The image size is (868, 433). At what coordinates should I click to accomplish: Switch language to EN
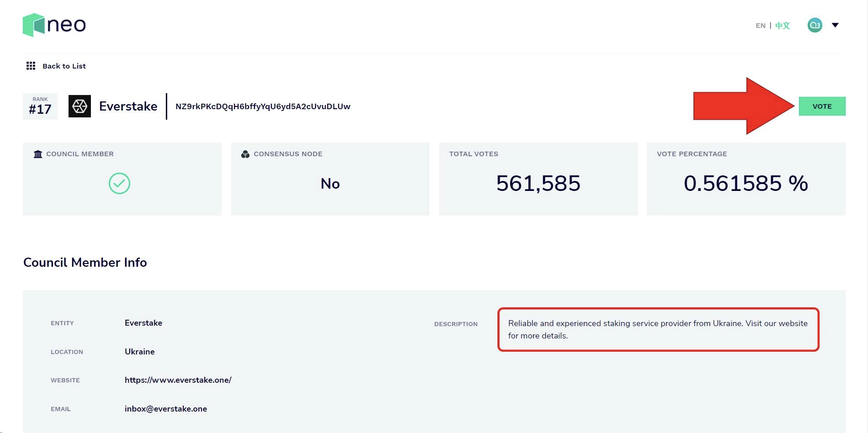[x=760, y=26]
